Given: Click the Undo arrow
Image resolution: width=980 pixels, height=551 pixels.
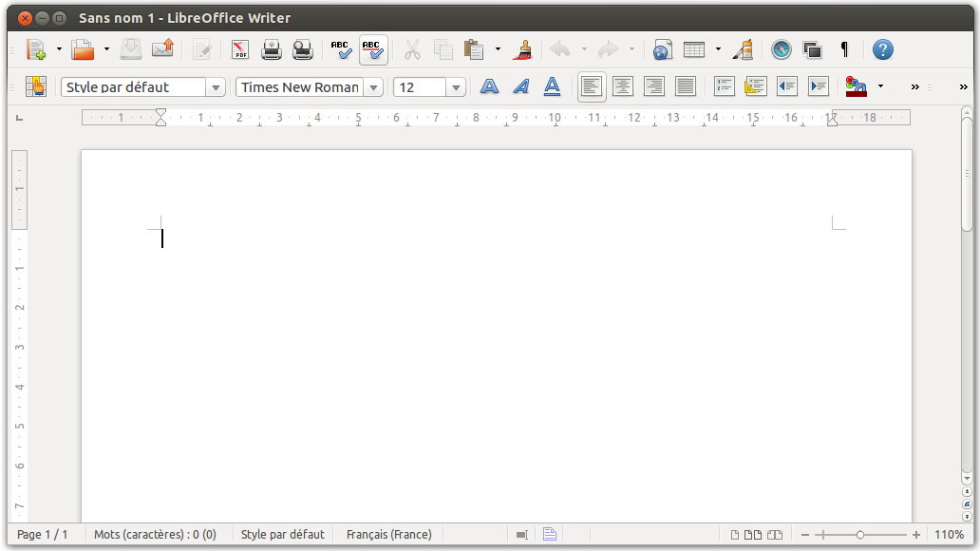Looking at the screenshot, I should point(560,49).
